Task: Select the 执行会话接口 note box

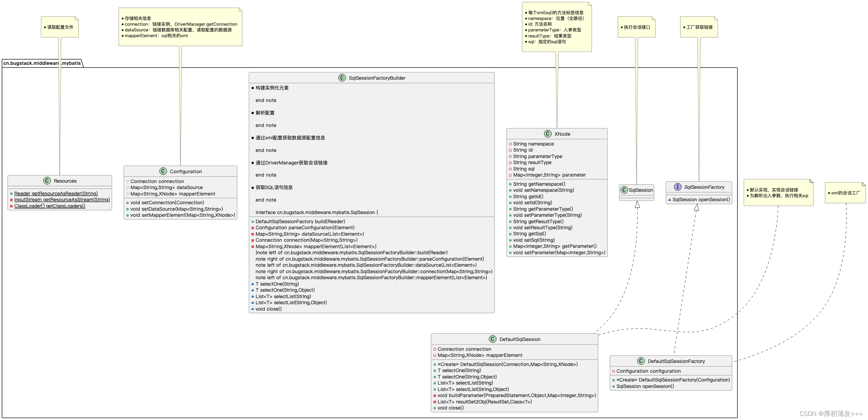Action: pyautogui.click(x=637, y=27)
